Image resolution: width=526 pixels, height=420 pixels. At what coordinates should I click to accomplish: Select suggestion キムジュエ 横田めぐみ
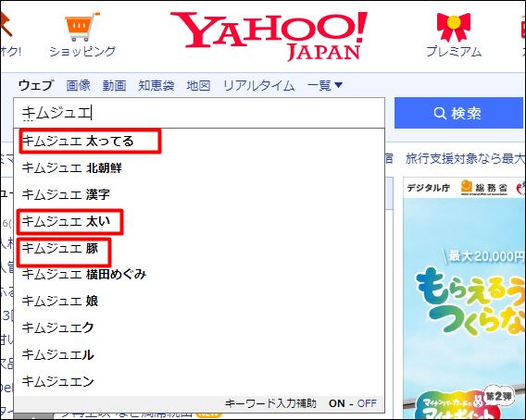[x=199, y=275]
